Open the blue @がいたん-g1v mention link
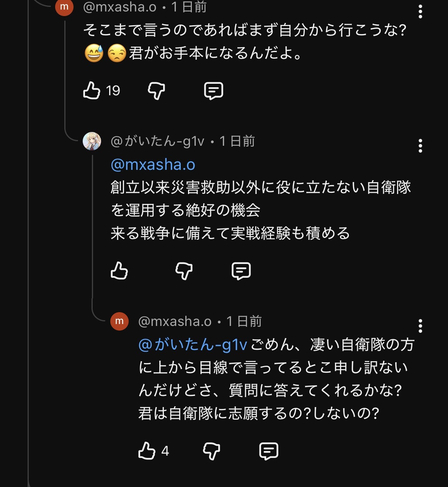Viewport: 448px width, 487px height. tap(193, 345)
